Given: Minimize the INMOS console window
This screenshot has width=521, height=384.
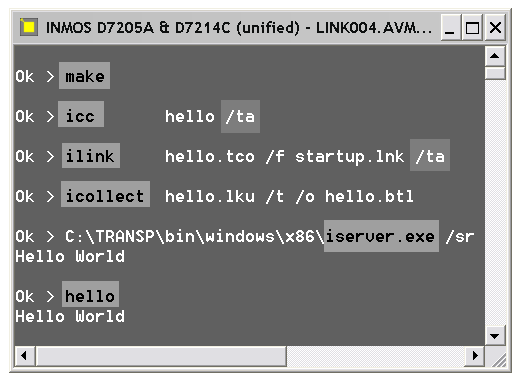Looking at the screenshot, I should (450, 28).
